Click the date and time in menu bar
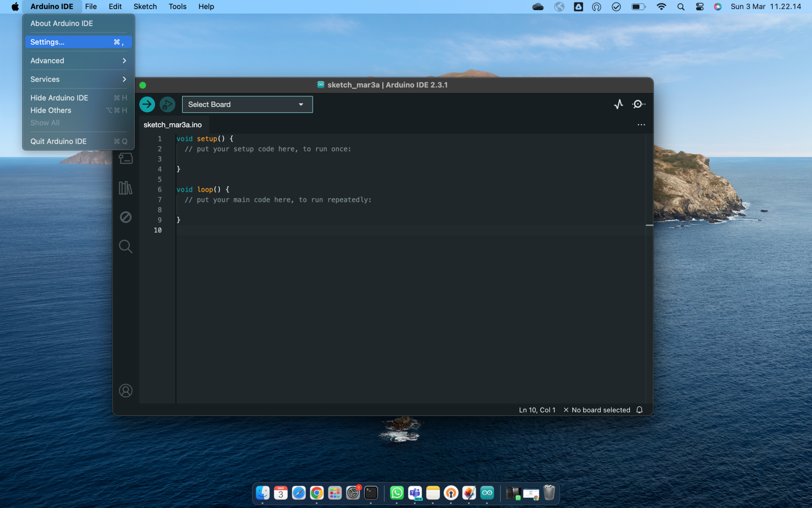812x508 pixels. pyautogui.click(x=766, y=7)
